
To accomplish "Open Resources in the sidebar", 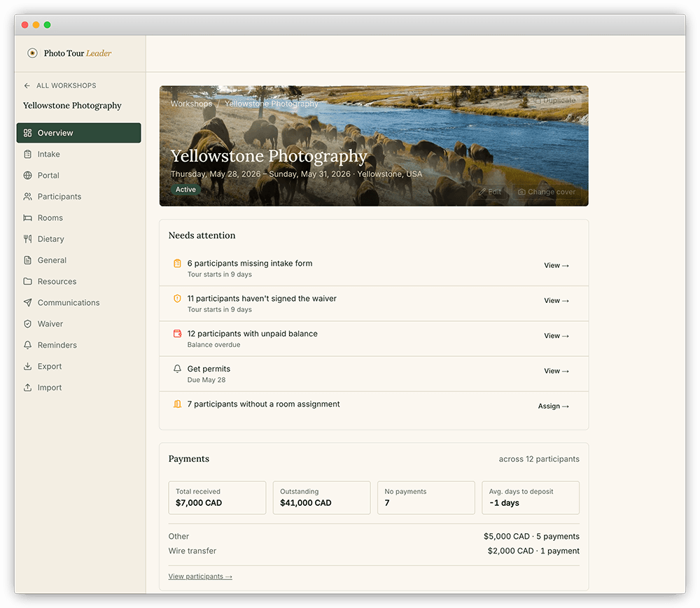I will pos(78,281).
